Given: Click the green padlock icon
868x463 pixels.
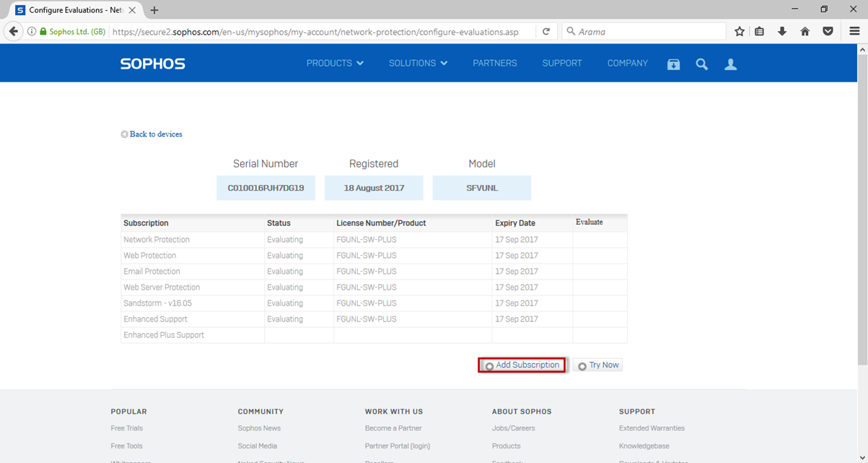Looking at the screenshot, I should coord(43,32).
